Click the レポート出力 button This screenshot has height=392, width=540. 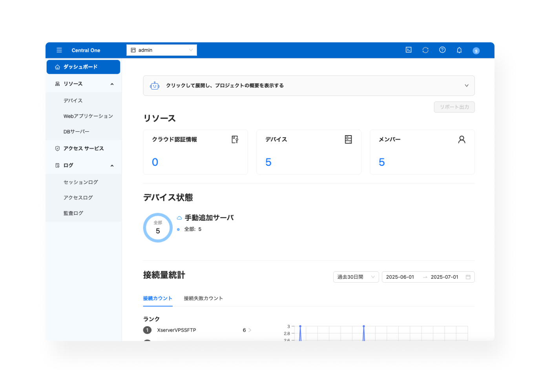pyautogui.click(x=454, y=107)
